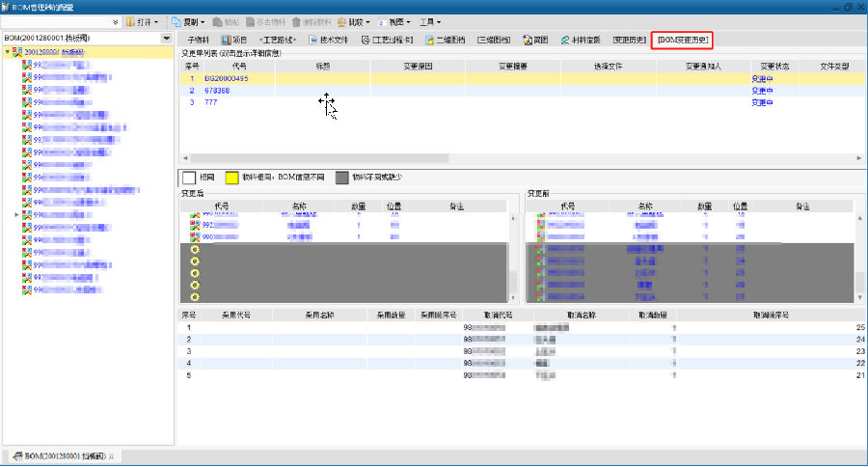Switch to the BOM变更历史 tab
This screenshot has width=868, height=467.
[682, 41]
